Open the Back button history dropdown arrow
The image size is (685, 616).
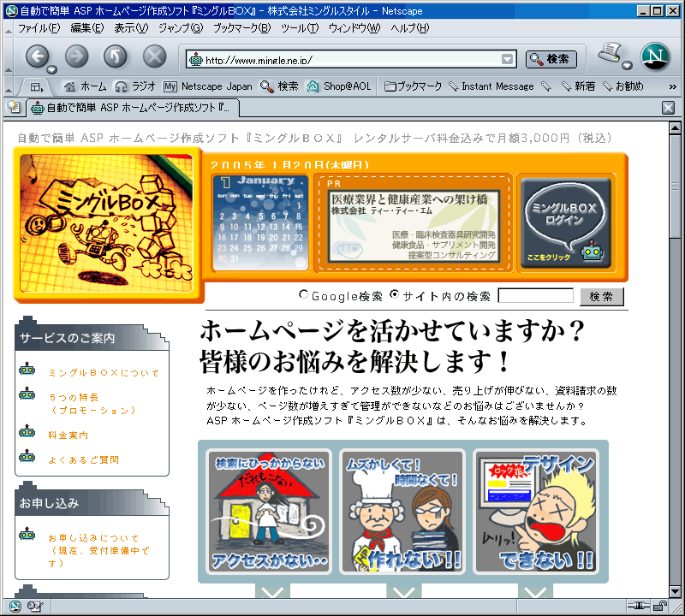pos(52,69)
